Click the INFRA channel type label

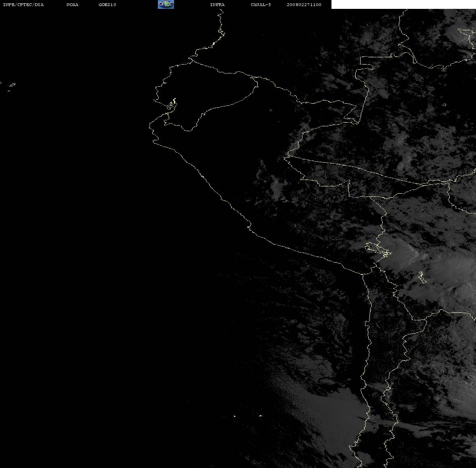pyautogui.click(x=217, y=4)
